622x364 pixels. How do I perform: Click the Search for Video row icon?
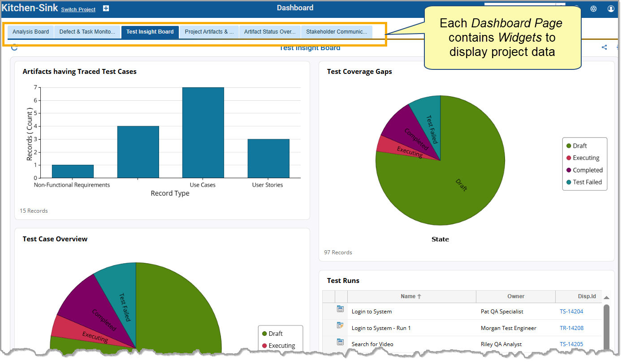340,342
